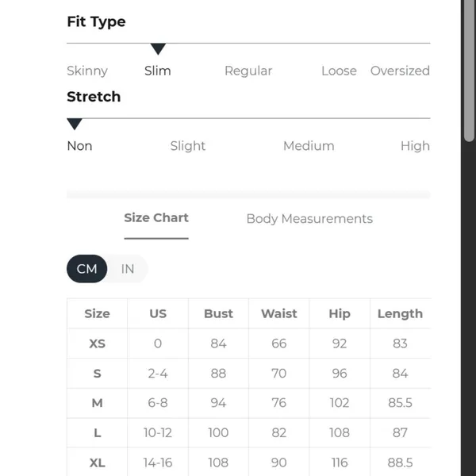Screen dimensions: 476x476
Task: Open the Body Measurements tab
Action: point(309,219)
